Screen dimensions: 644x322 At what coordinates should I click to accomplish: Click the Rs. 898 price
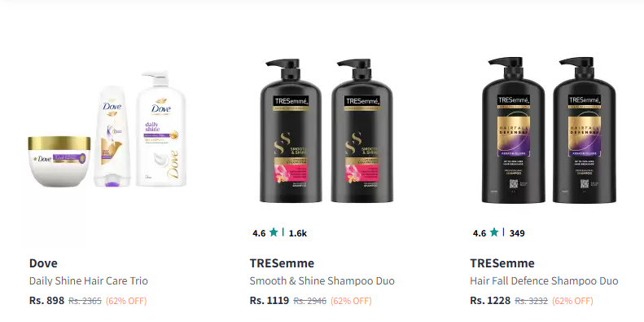pyautogui.click(x=47, y=301)
